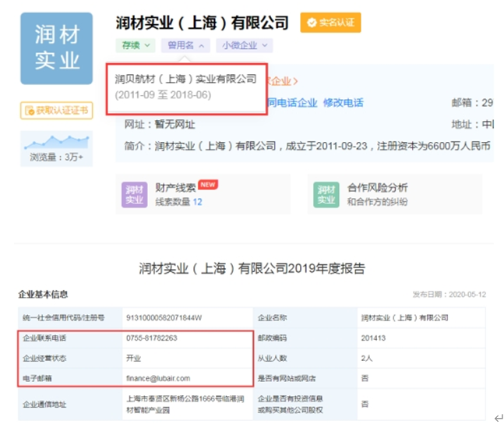Click the pageview trend chart
This screenshot has width=504, height=428.
click(56, 142)
